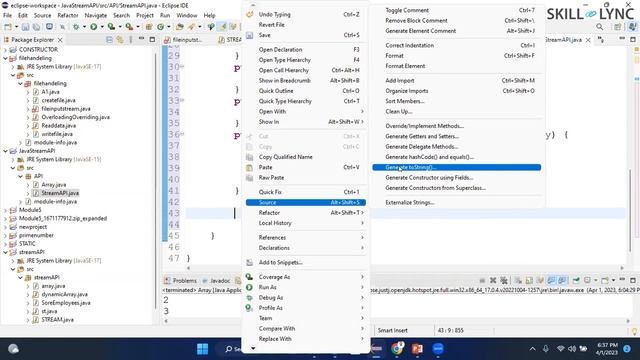This screenshot has width=640, height=360.
Task: Click Smart Insert in status bar
Action: 392,331
